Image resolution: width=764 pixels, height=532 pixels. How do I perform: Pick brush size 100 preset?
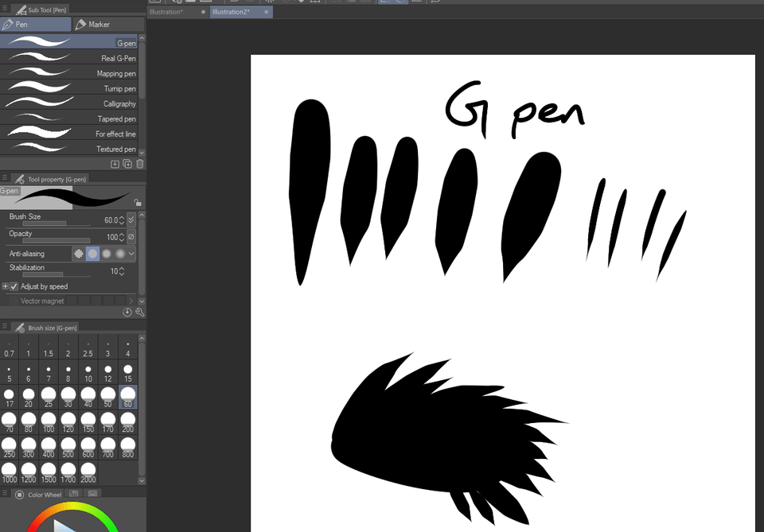click(x=49, y=420)
